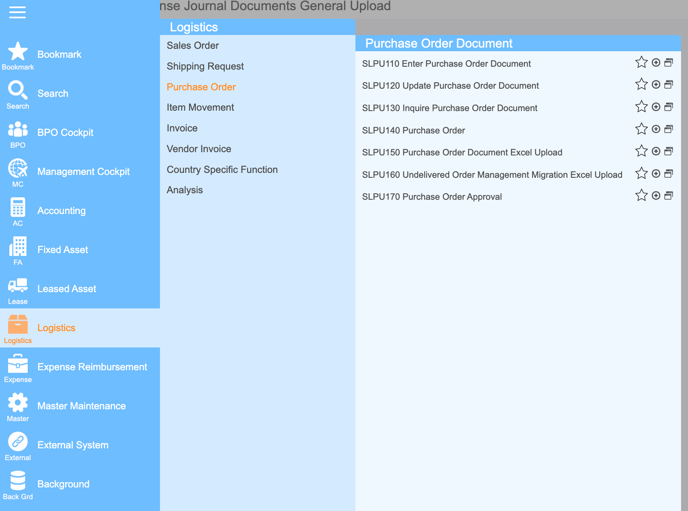Open the Bookmark section in sidebar
This screenshot has height=511, width=688.
[58, 55]
